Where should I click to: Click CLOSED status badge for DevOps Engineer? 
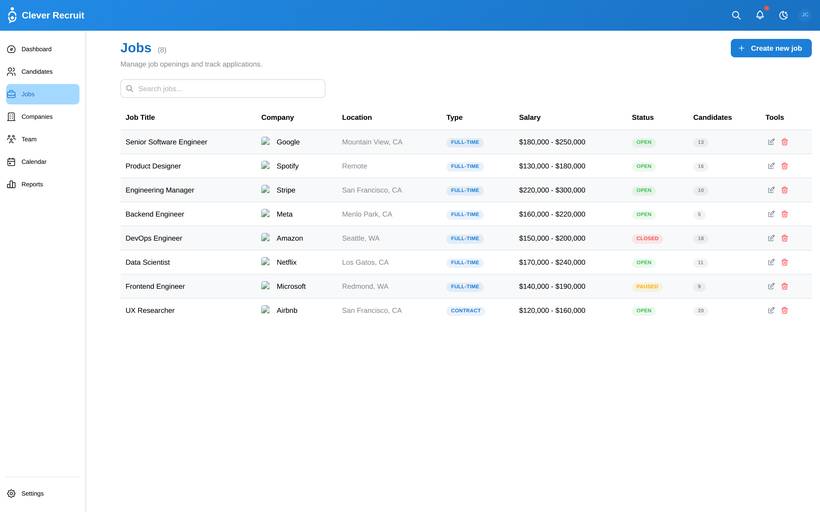647,238
